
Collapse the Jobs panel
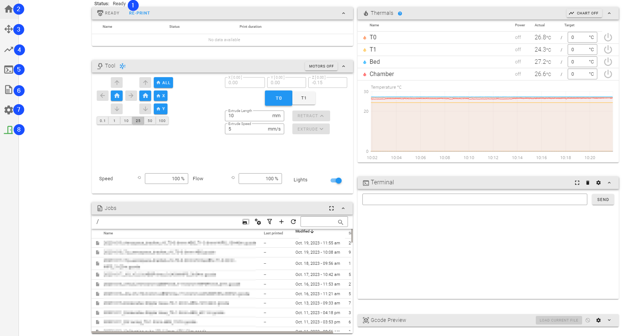tap(343, 208)
